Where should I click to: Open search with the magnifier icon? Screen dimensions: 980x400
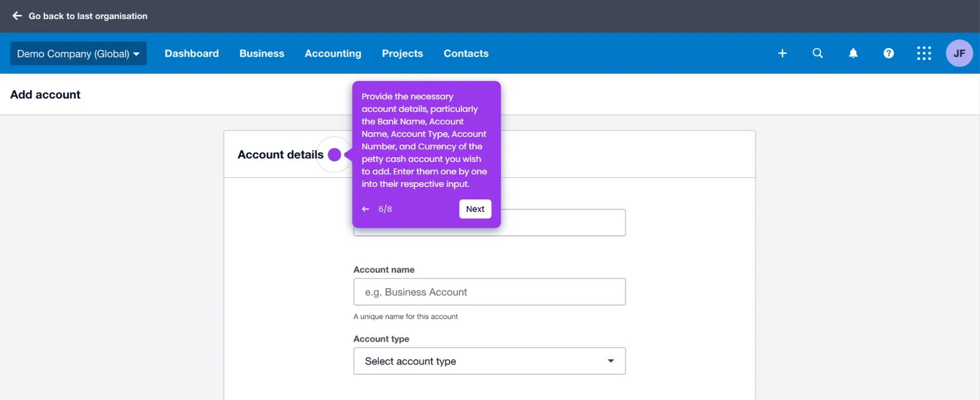[818, 54]
